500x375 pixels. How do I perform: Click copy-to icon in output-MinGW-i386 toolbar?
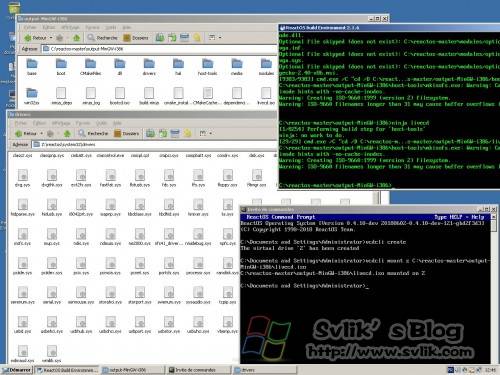[160, 37]
